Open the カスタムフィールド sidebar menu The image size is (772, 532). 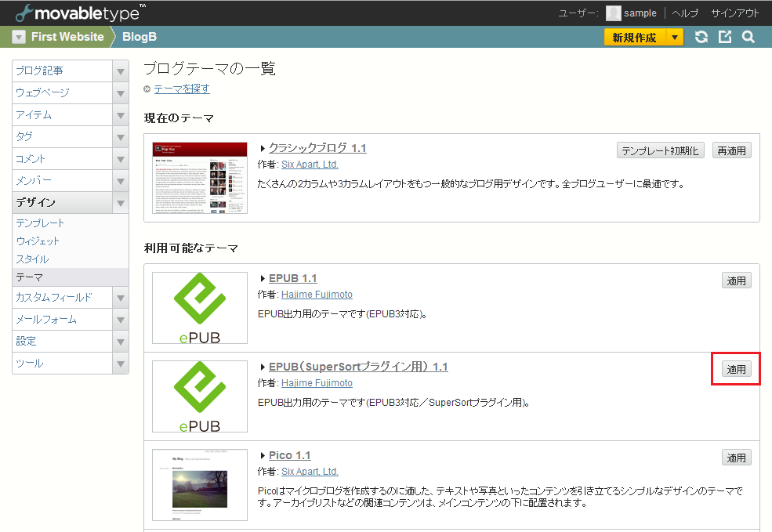pos(63,297)
